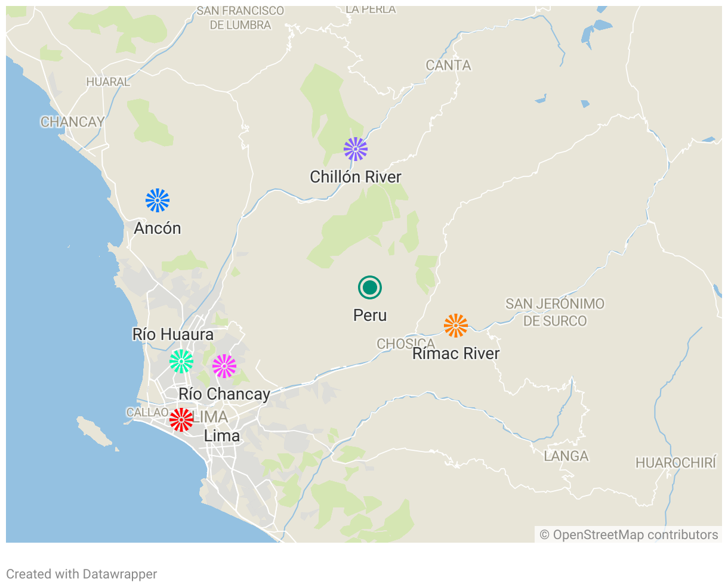Click the HUAROCHIRÍ place name
This screenshot has height=588, width=728.
coord(675,463)
